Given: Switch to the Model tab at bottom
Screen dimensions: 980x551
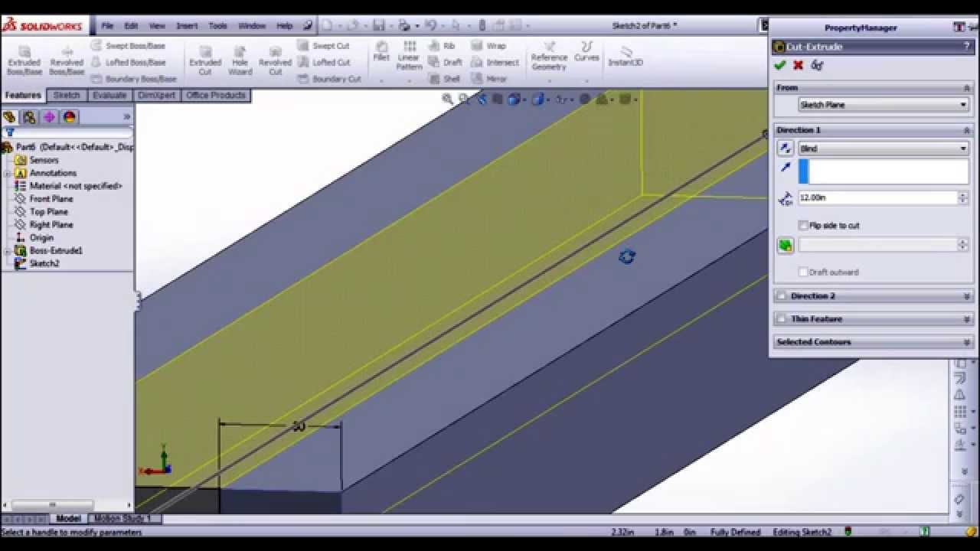Looking at the screenshot, I should tap(68, 518).
